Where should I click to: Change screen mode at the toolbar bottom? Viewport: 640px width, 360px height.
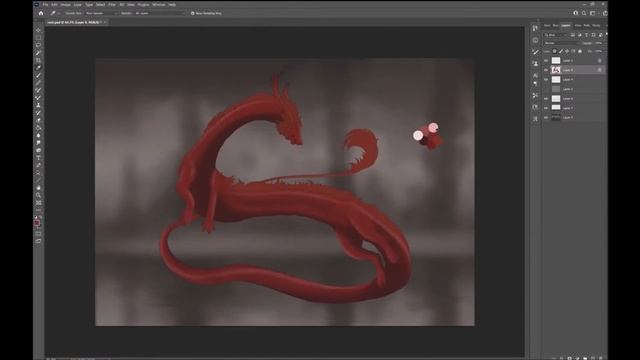pos(39,241)
